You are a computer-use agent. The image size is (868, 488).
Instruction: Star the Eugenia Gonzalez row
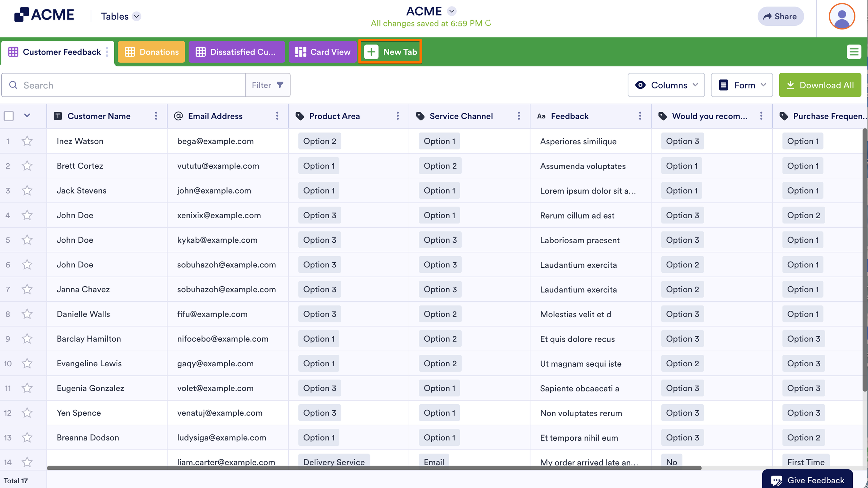[x=27, y=388]
